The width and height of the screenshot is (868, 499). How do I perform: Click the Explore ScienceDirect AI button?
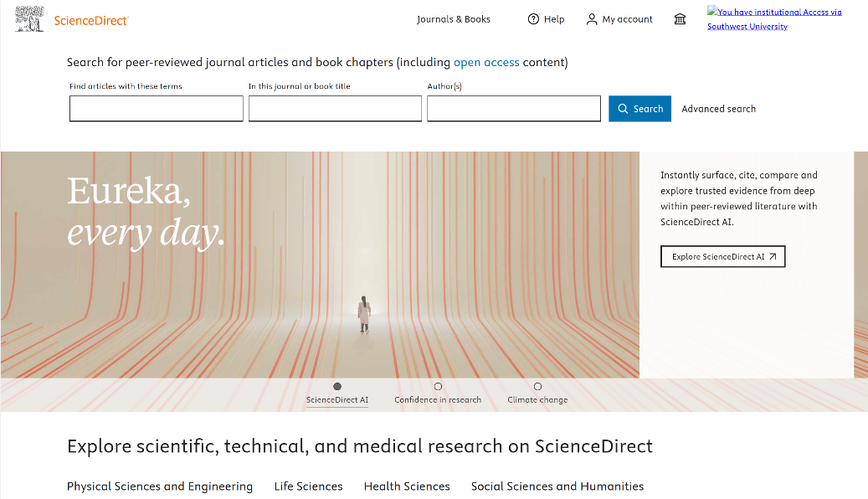[723, 257]
